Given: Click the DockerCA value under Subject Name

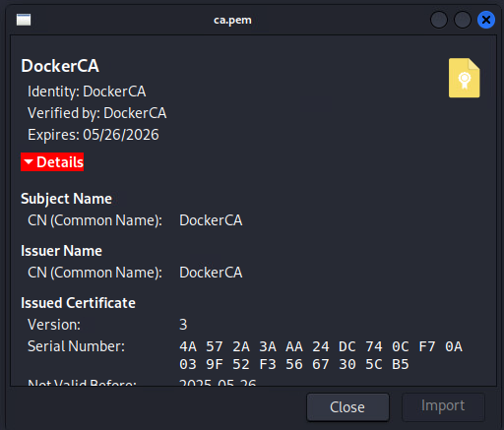Looking at the screenshot, I should (x=211, y=220).
